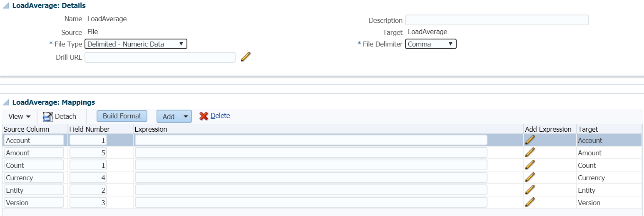Select the Version target cell
The image size is (644, 216).
(609, 203)
